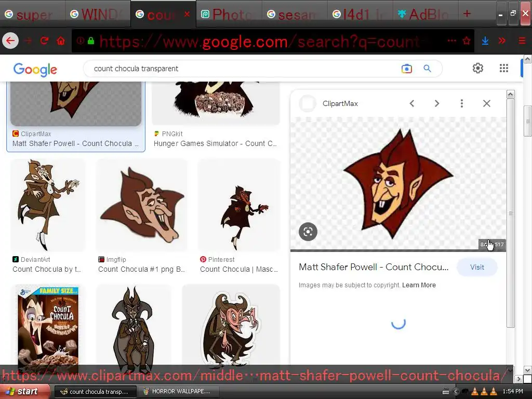Open the downloads arrow icon
532x399 pixels.
pos(485,41)
